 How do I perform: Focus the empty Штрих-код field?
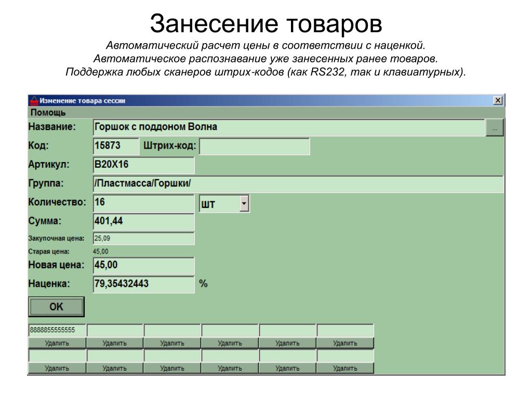click(x=255, y=146)
